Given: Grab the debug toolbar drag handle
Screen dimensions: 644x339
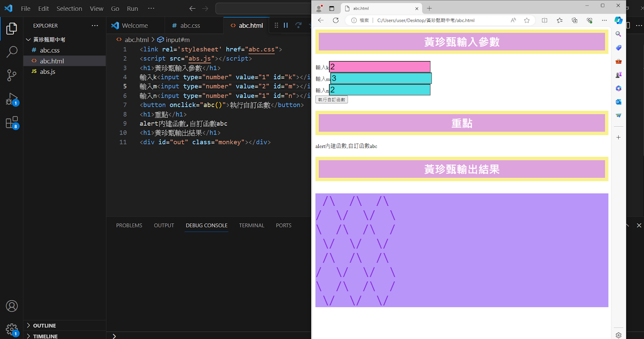Looking at the screenshot, I should click(x=276, y=25).
